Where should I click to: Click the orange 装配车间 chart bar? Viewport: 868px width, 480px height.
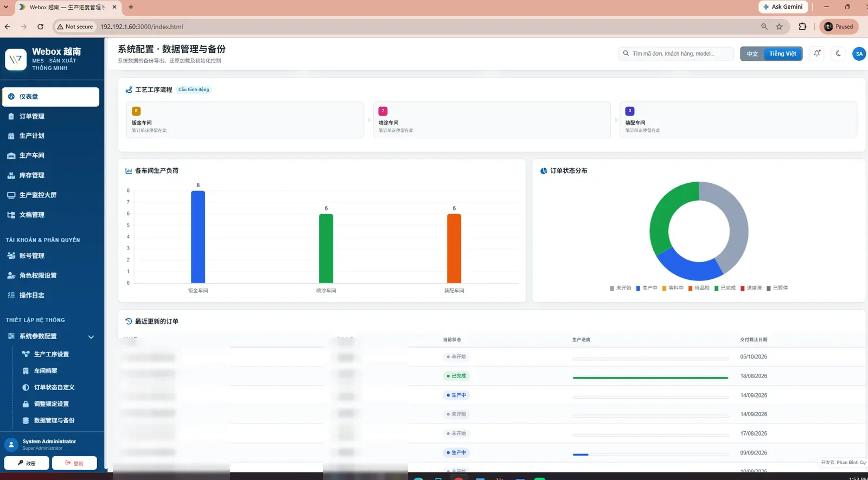[454, 248]
